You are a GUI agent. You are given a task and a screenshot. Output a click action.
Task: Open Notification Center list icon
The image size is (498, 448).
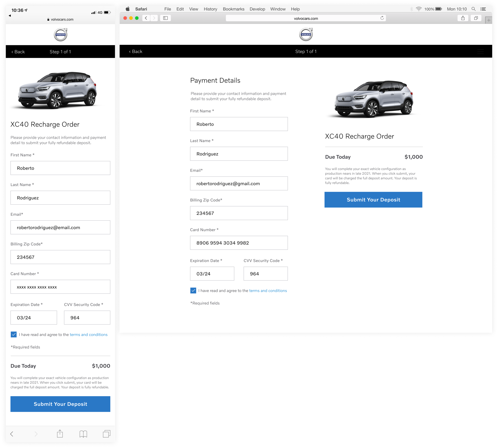coord(483,9)
